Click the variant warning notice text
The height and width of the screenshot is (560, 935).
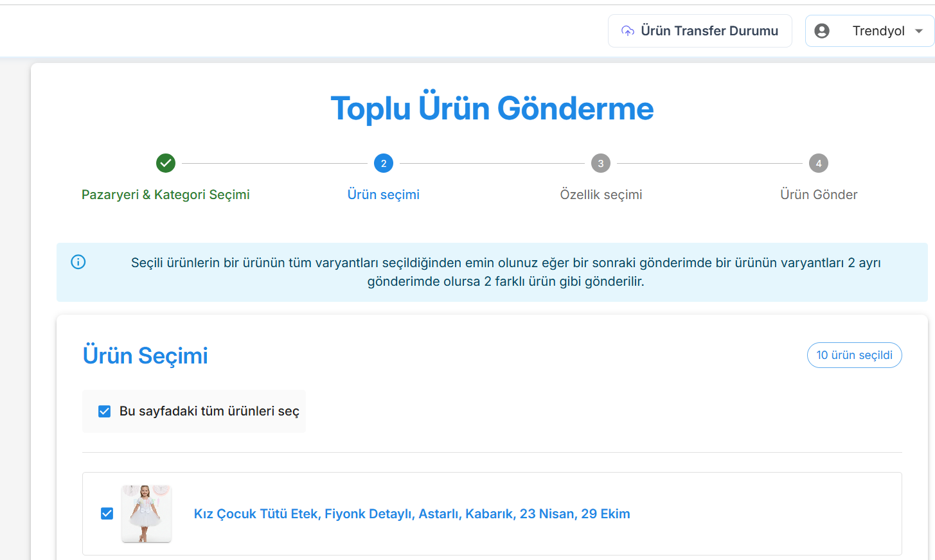tap(506, 272)
